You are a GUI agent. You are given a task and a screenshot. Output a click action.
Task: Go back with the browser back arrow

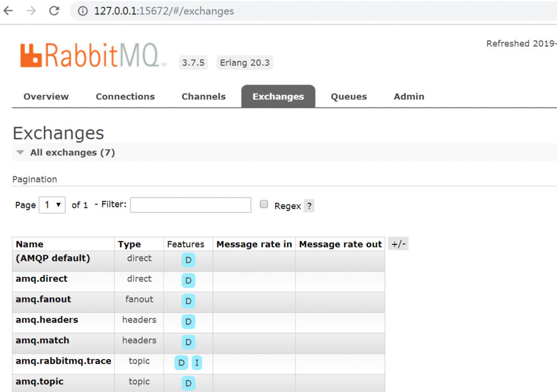click(8, 11)
